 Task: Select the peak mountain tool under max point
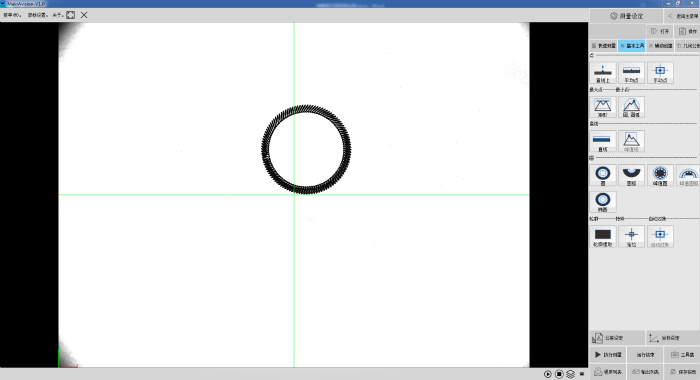(603, 107)
